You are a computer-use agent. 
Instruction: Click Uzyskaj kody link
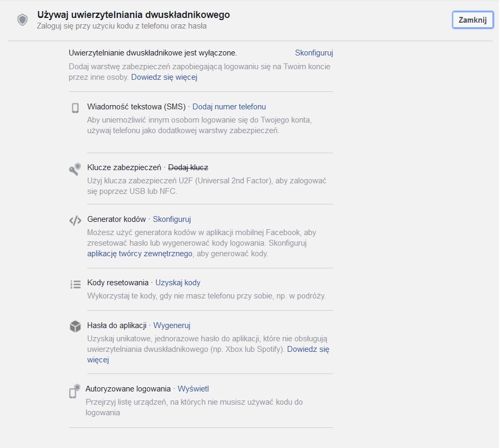click(178, 283)
